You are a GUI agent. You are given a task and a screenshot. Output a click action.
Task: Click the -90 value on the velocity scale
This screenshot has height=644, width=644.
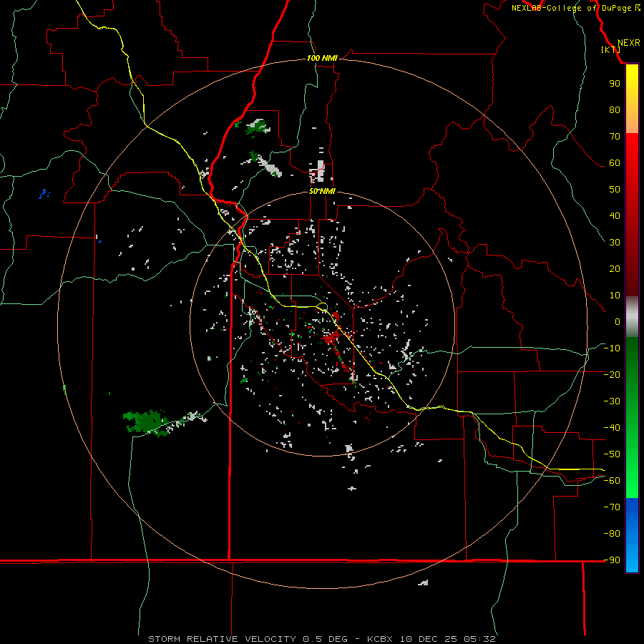(612, 560)
